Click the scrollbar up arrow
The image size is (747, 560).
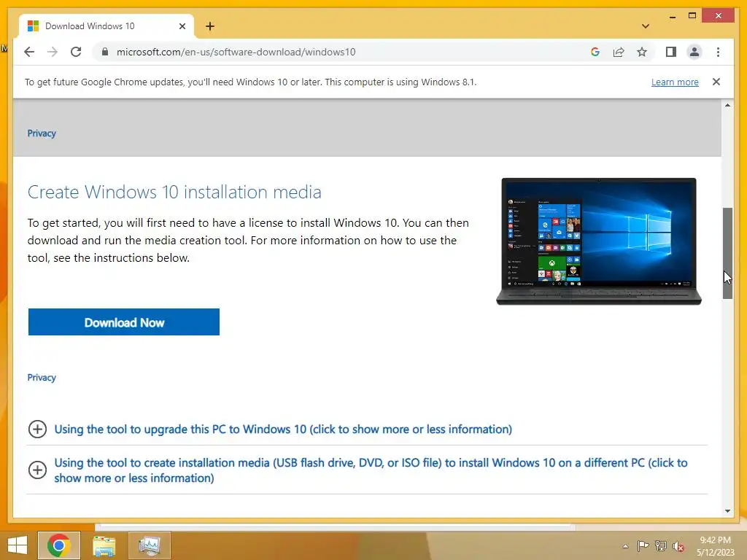(x=727, y=105)
